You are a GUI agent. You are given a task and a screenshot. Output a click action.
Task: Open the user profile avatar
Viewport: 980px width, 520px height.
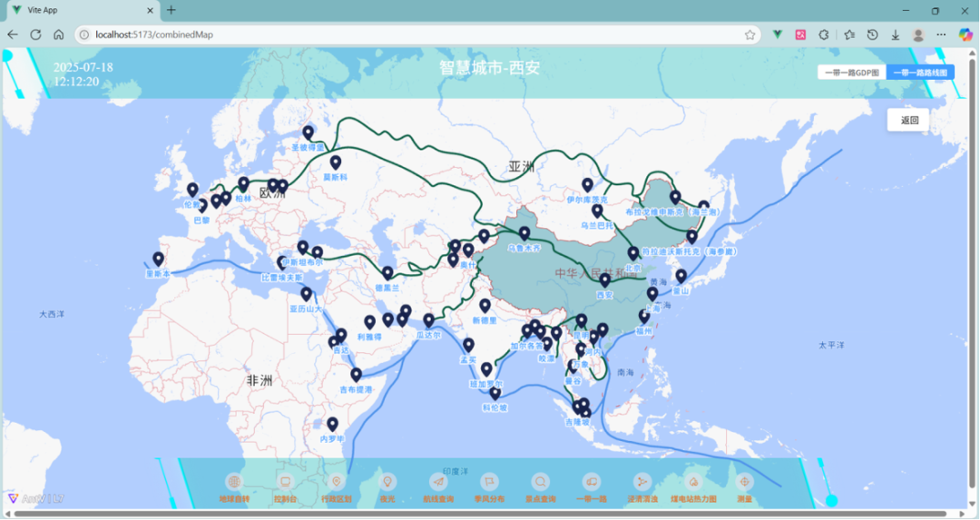918,35
